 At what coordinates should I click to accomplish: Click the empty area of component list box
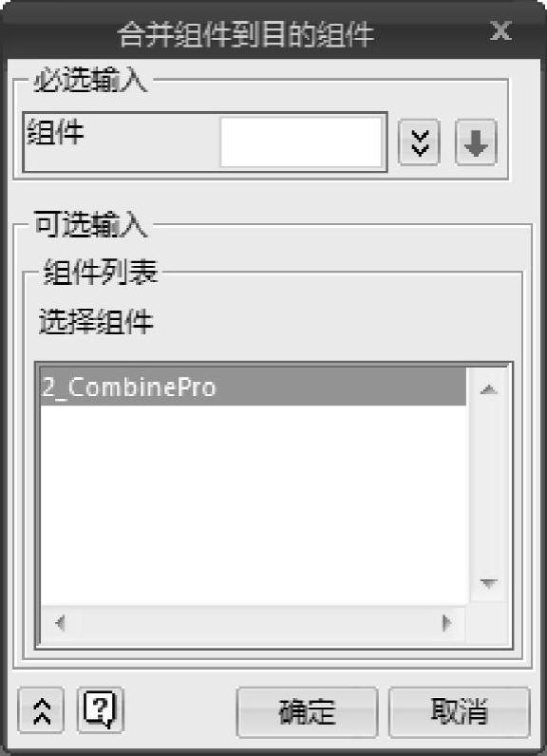coord(253,505)
